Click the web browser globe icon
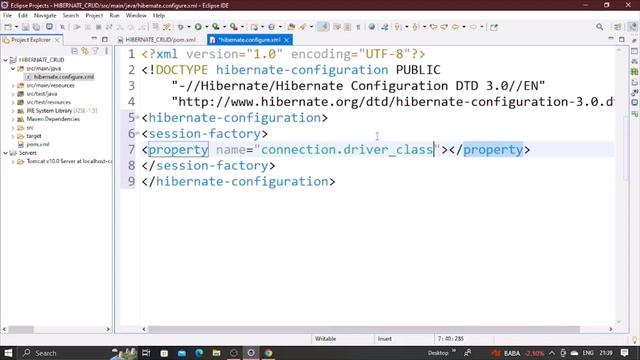This screenshot has height=360, width=640. [371, 27]
